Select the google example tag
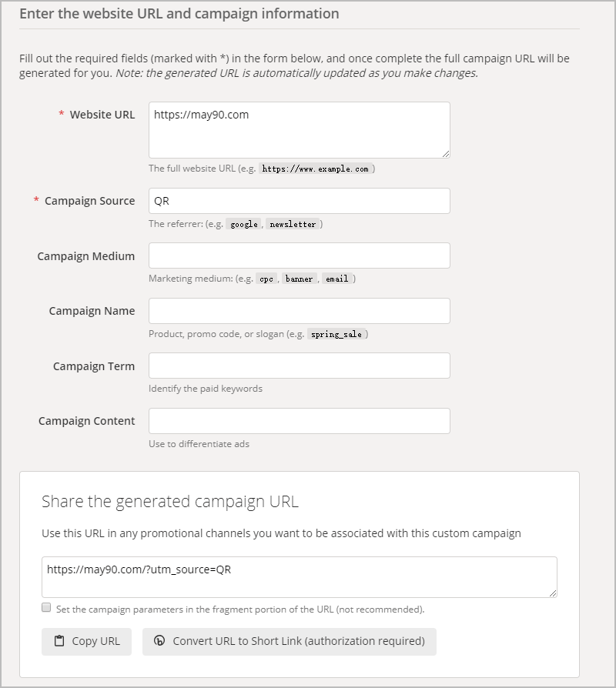This screenshot has width=616, height=688. [x=243, y=223]
